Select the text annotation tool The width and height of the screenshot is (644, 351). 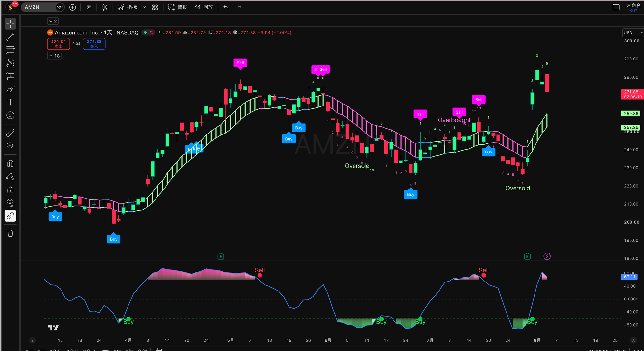tap(10, 102)
